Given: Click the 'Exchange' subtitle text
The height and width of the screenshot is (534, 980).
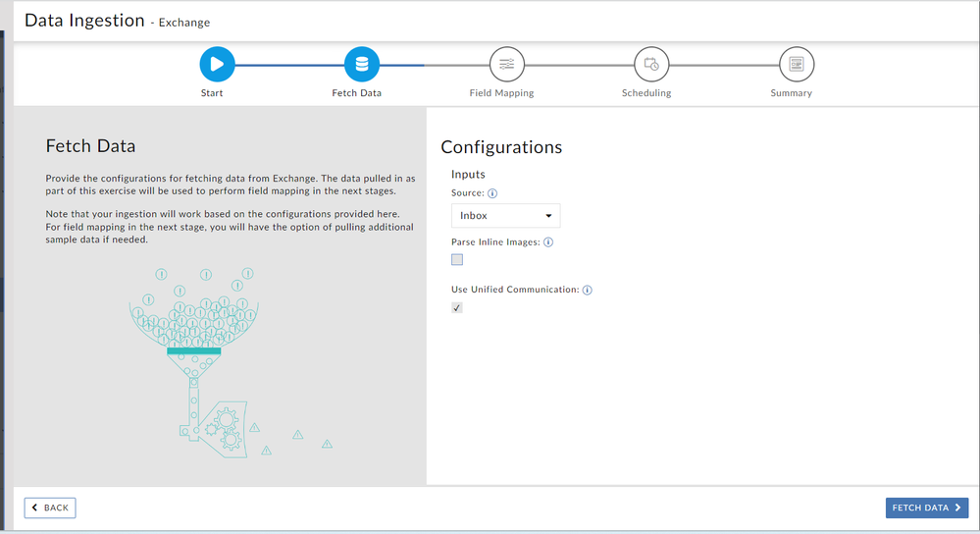Looking at the screenshot, I should pos(184,23).
